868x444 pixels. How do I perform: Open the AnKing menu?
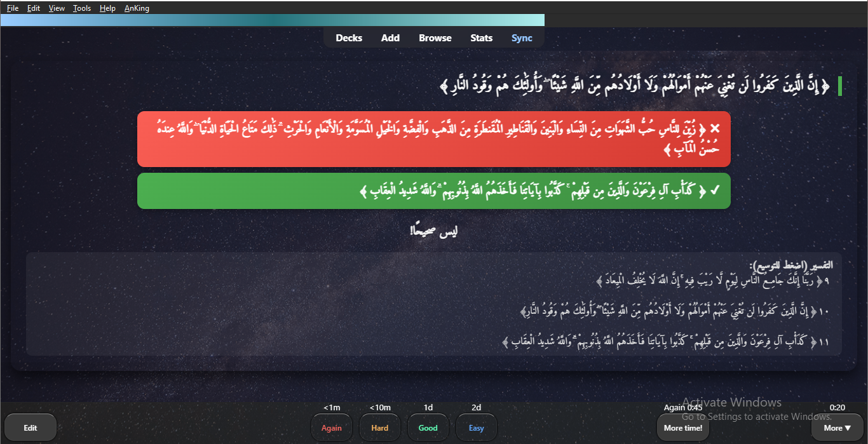pos(137,8)
